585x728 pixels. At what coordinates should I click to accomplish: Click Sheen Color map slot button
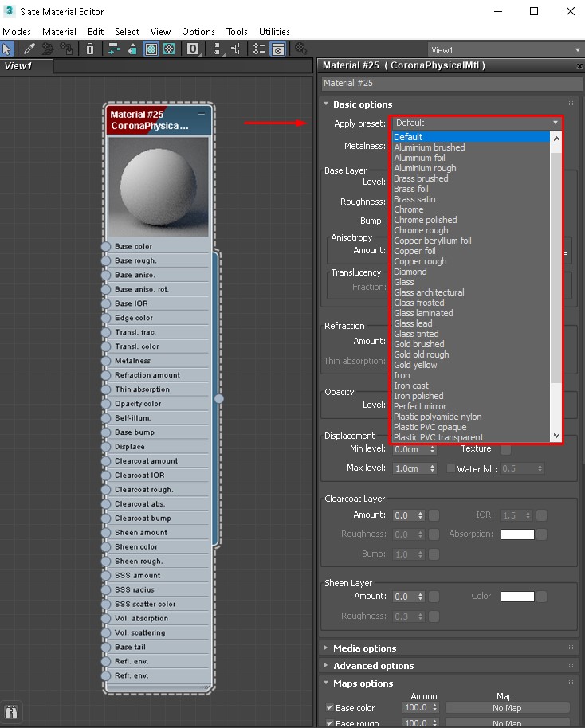click(541, 597)
